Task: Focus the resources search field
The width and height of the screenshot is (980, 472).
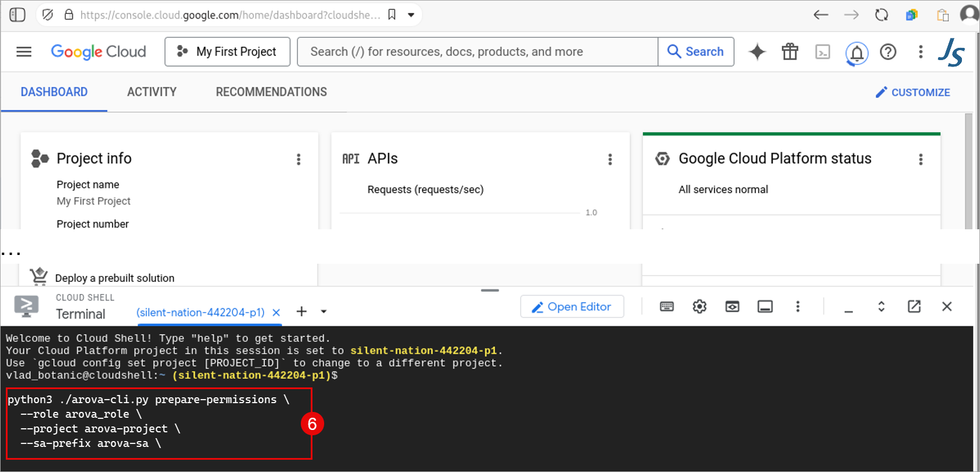Action: coord(477,52)
